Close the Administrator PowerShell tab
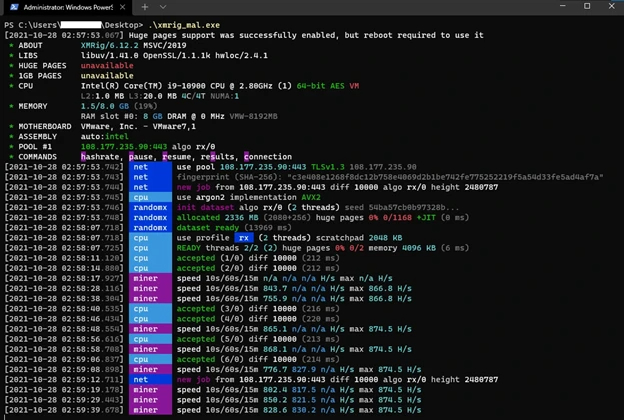The height and width of the screenshot is (420, 624). tap(124, 6)
